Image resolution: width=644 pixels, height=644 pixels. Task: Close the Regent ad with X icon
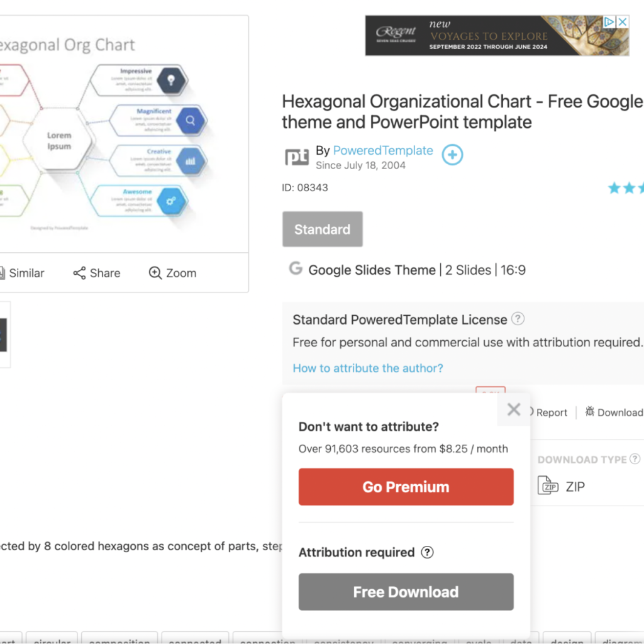[x=622, y=22]
